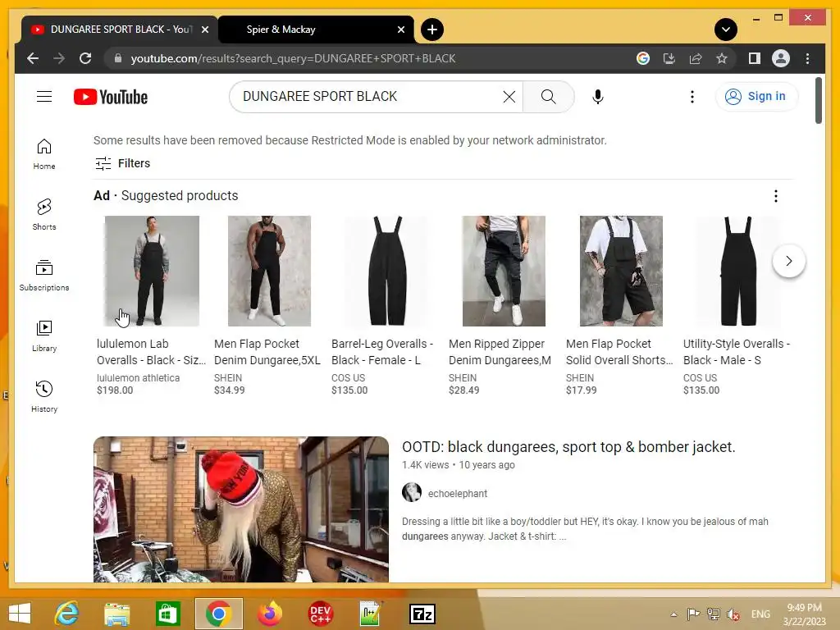
Task: Click the magnifier search button
Action: coord(548,97)
